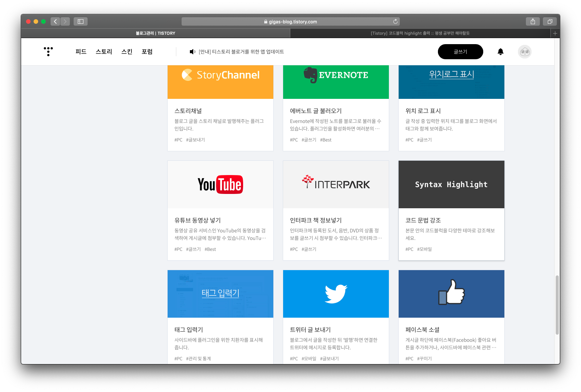The width and height of the screenshot is (581, 392).
Task: Go forward with Safari forward arrow
Action: (65, 22)
